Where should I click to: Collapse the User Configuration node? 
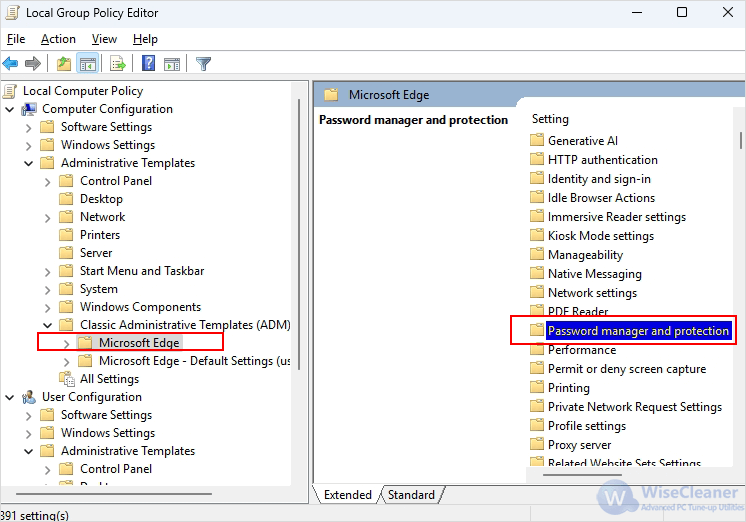(x=10, y=397)
